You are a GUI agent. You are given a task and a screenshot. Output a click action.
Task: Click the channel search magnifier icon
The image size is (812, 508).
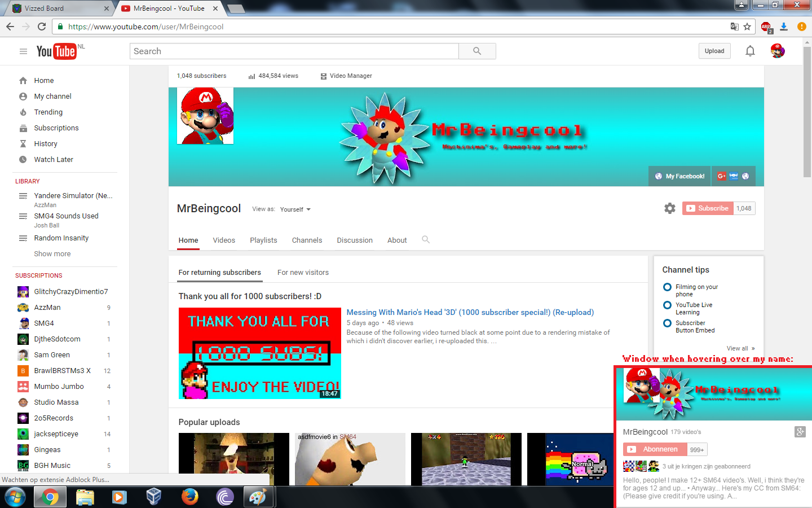426,240
